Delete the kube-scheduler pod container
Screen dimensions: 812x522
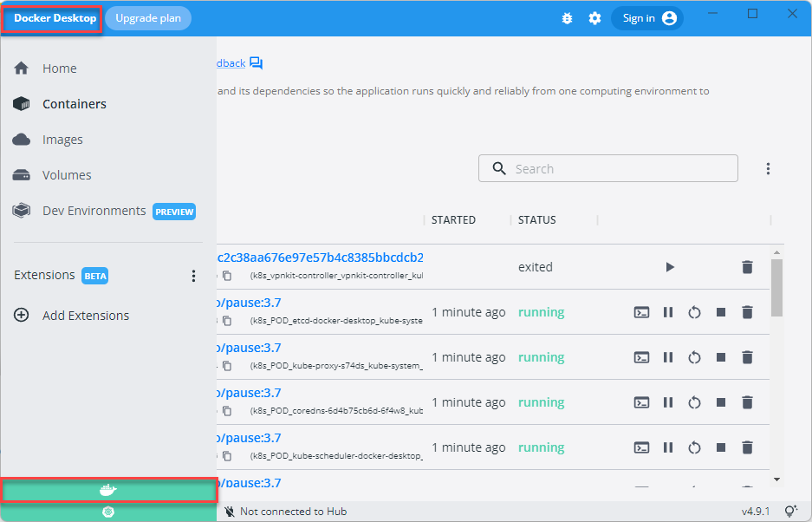tap(747, 447)
